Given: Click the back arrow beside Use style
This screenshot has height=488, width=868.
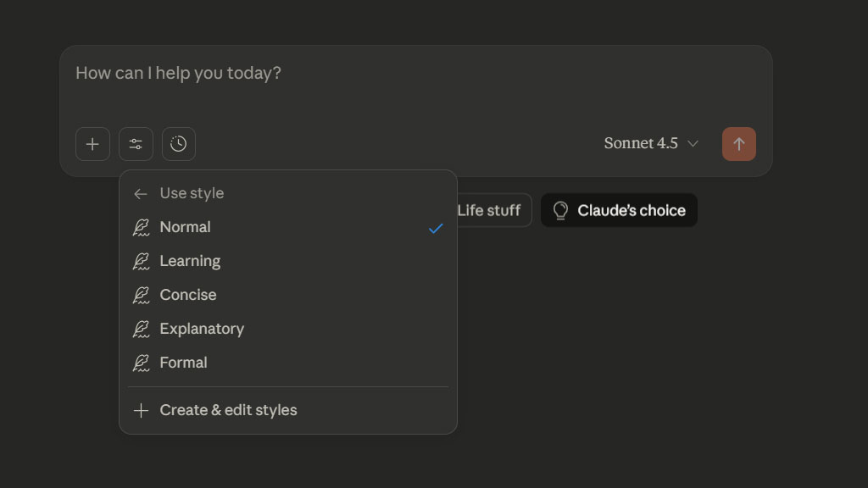Looking at the screenshot, I should [141, 194].
